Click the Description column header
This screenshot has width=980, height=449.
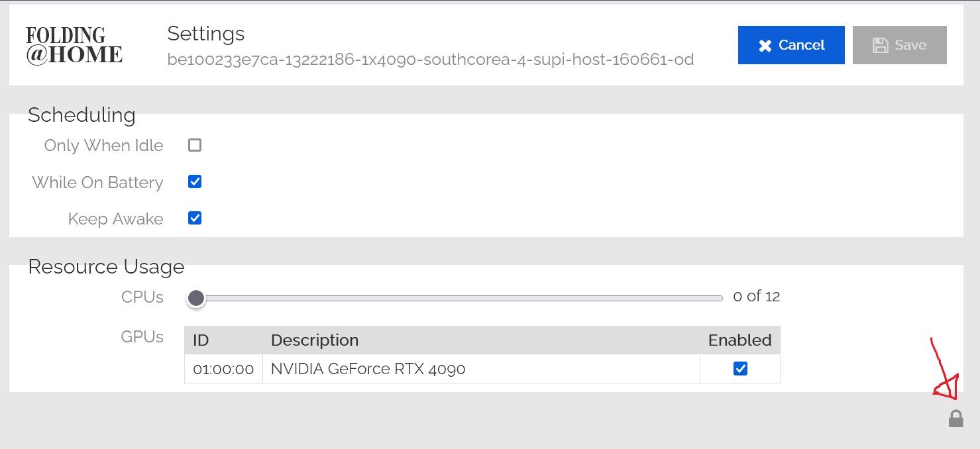click(315, 340)
